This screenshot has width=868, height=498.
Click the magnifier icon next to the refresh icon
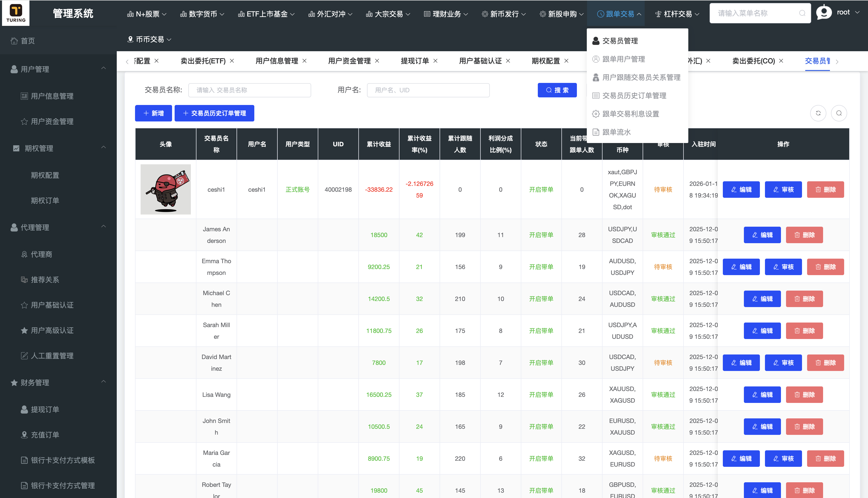click(x=839, y=113)
